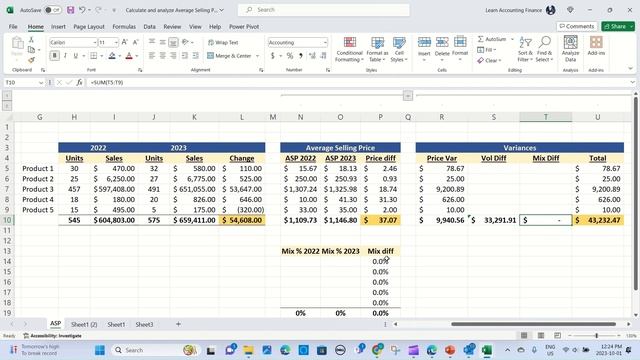The height and width of the screenshot is (360, 640).
Task: Click the Format cells icon
Action: tap(460, 42)
